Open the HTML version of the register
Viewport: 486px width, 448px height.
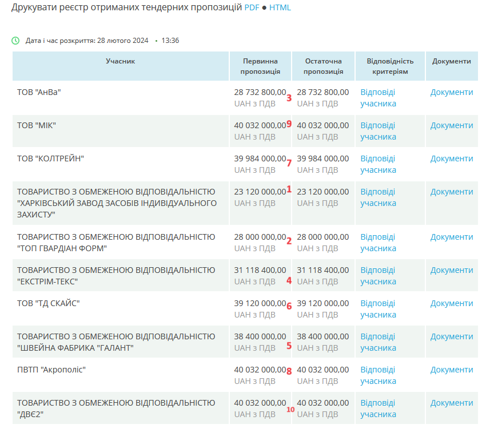[x=280, y=8]
